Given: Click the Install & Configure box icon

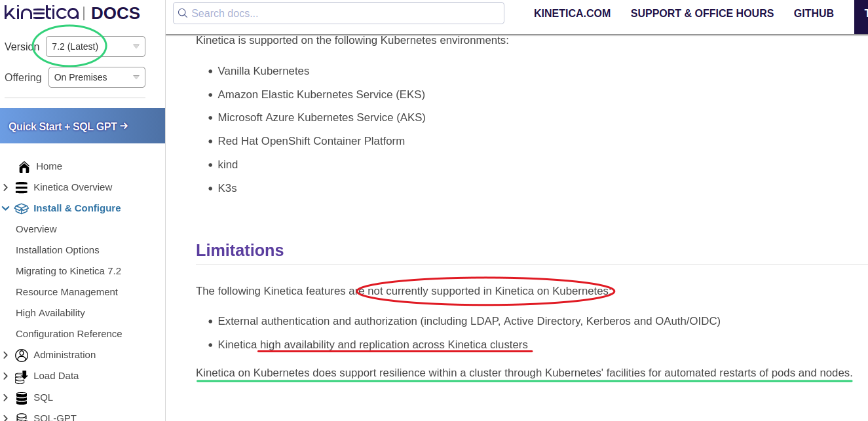Looking at the screenshot, I should (x=22, y=208).
